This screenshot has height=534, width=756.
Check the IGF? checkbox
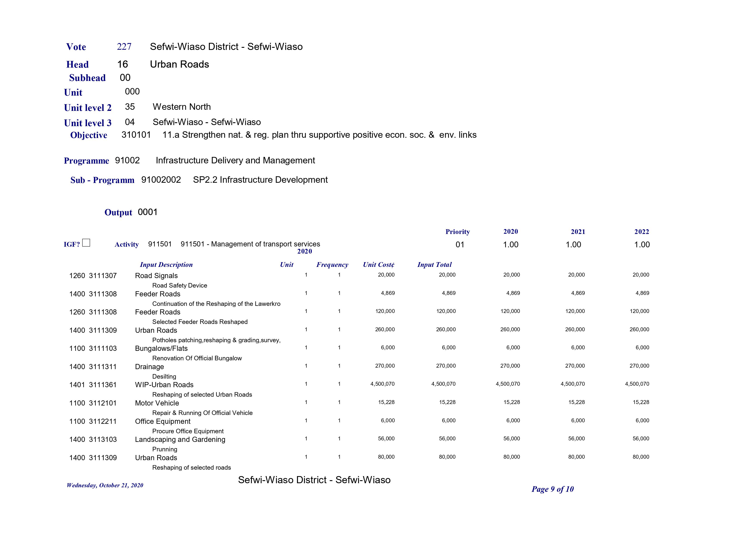pos(86,243)
